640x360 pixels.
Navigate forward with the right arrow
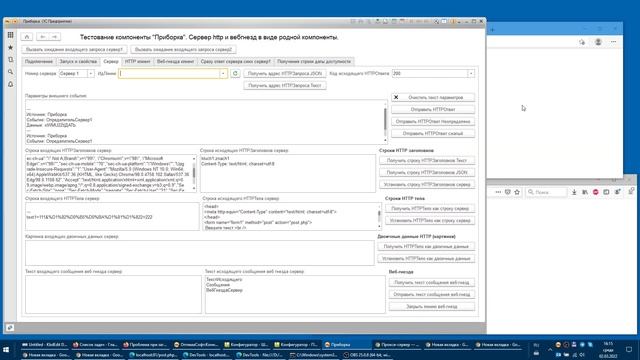[x=54, y=37]
